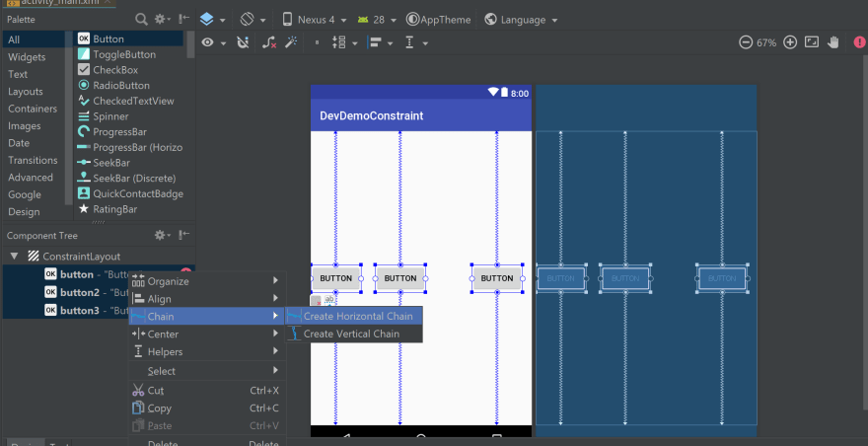The width and height of the screenshot is (868, 446).
Task: Toggle autoconnect magnet icon
Action: point(243,42)
